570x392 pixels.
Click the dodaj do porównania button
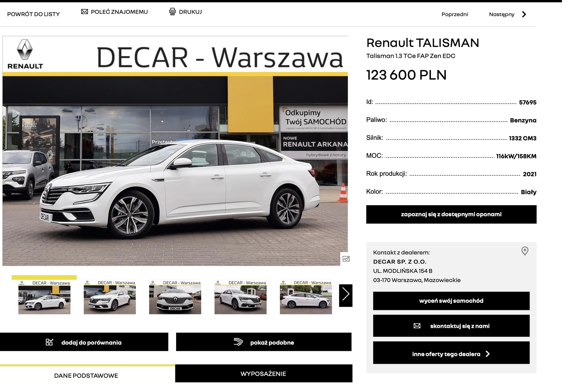pyautogui.click(x=84, y=342)
